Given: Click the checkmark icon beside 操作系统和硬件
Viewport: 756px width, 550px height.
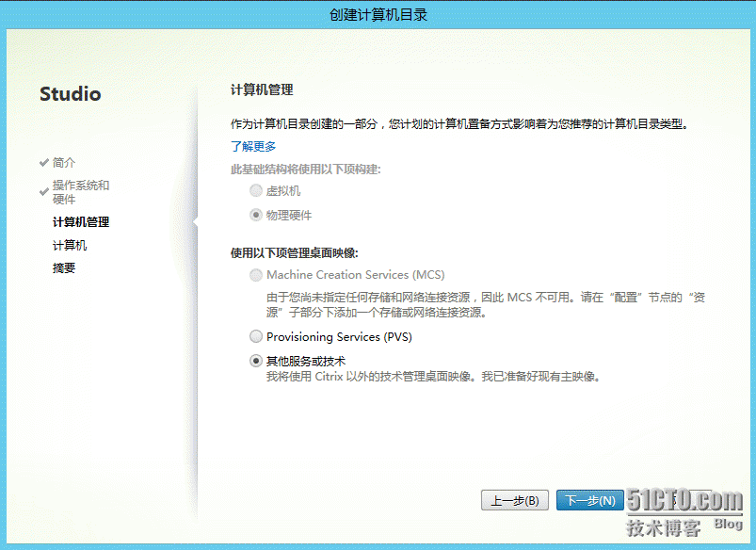Looking at the screenshot, I should [44, 192].
